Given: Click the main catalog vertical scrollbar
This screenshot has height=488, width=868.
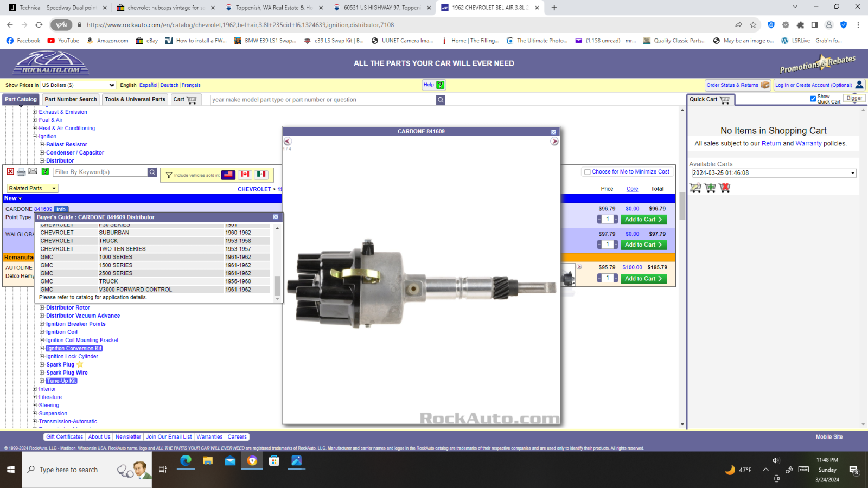Looking at the screenshot, I should 682,206.
